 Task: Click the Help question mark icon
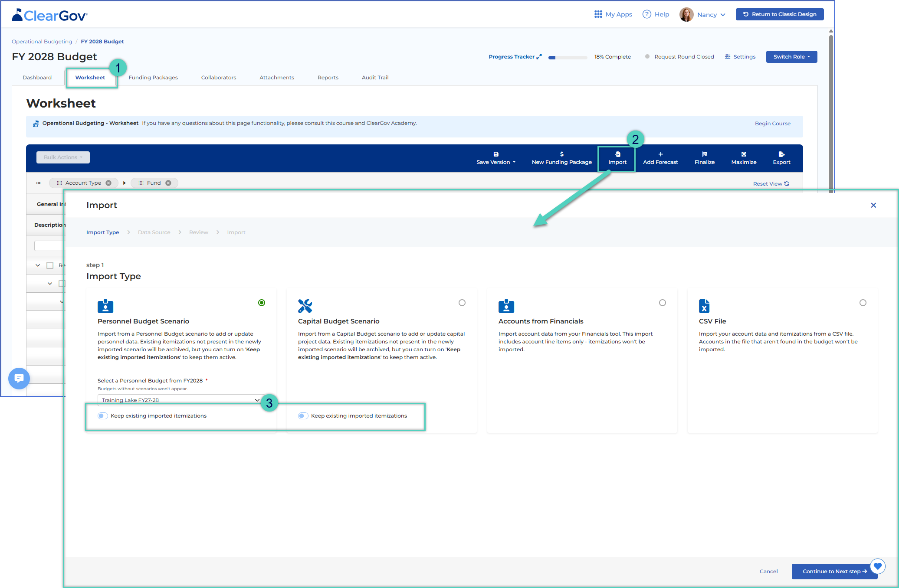[x=646, y=14]
